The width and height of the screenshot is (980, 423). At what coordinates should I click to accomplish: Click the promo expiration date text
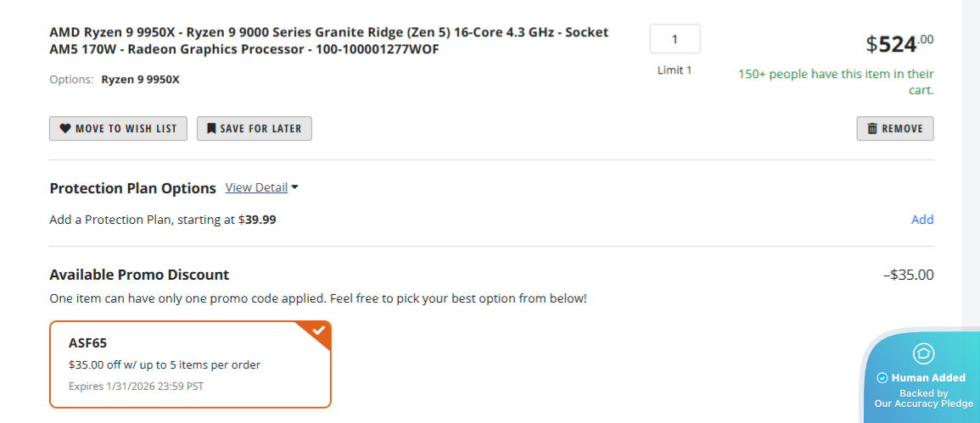tap(136, 387)
